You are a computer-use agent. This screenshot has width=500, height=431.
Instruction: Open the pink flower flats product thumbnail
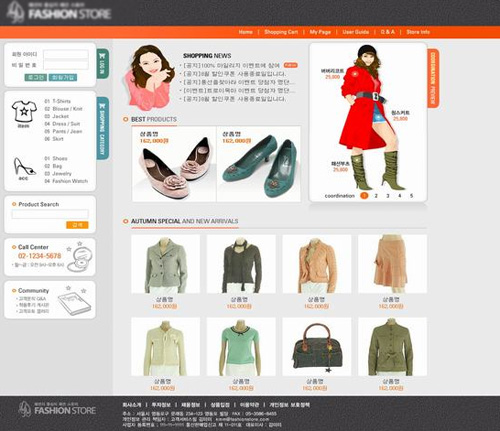click(174, 164)
